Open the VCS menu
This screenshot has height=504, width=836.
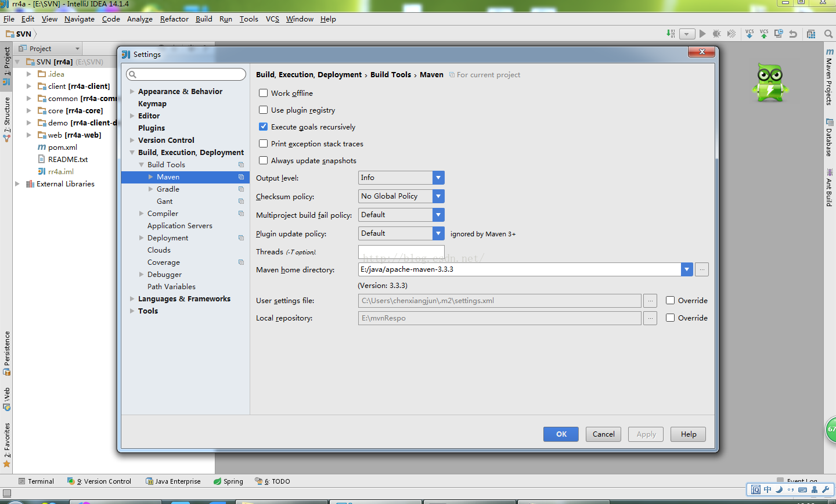272,19
